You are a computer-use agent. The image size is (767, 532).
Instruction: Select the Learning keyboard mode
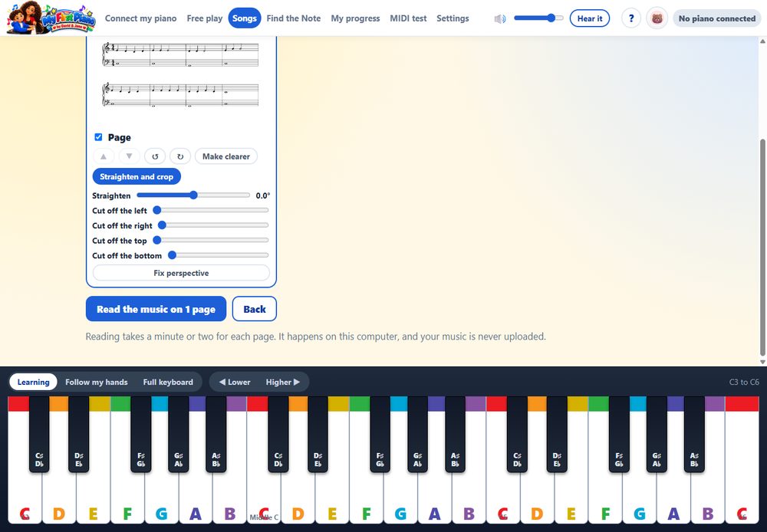[33, 382]
